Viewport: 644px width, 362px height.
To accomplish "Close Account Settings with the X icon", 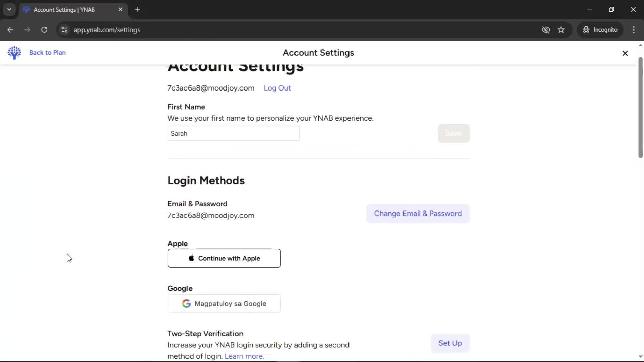I will (625, 53).
